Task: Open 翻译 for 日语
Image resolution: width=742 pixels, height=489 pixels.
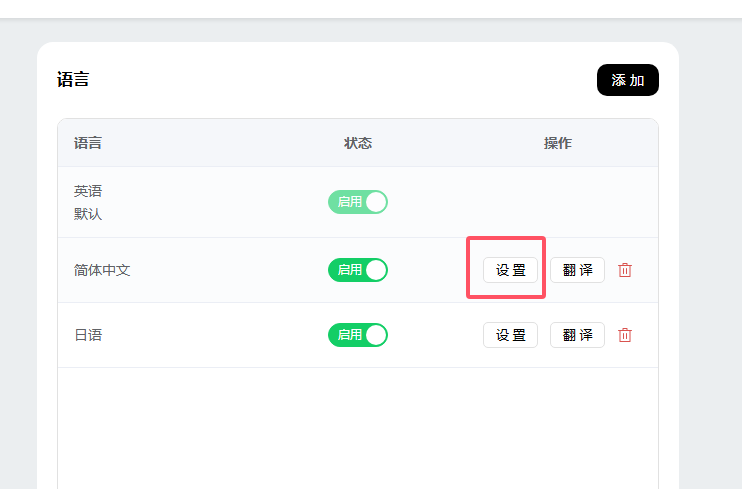Action: click(x=577, y=335)
